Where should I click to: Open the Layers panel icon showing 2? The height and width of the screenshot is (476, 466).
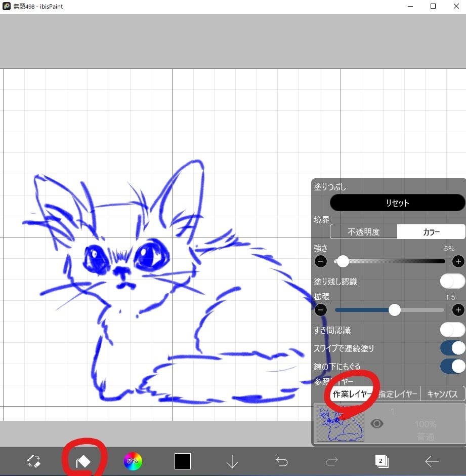pos(382,461)
